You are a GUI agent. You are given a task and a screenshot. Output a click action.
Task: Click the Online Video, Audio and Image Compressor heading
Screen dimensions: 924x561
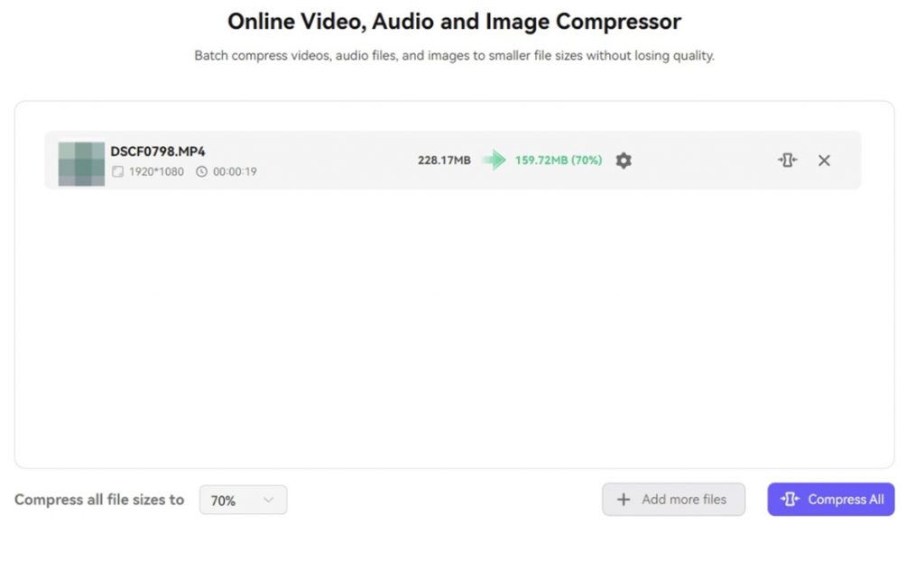(x=454, y=22)
